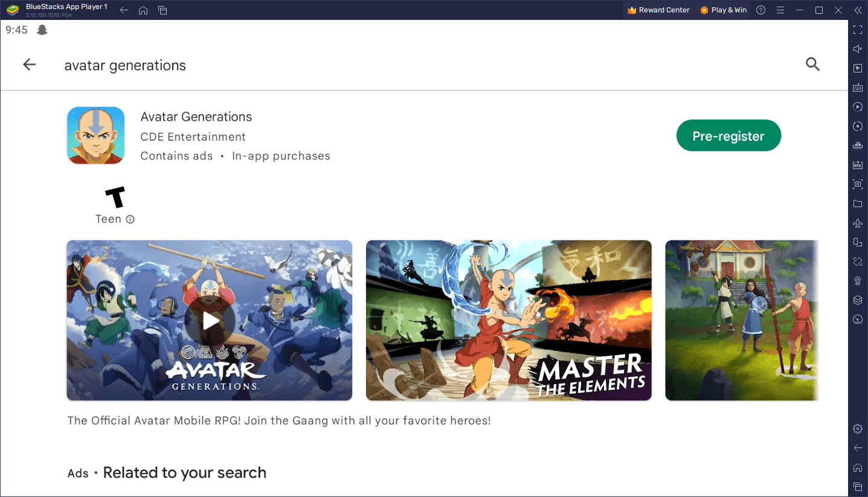Rotate screen using sidebar icon
Viewport: 868px width, 497px height.
(x=858, y=242)
